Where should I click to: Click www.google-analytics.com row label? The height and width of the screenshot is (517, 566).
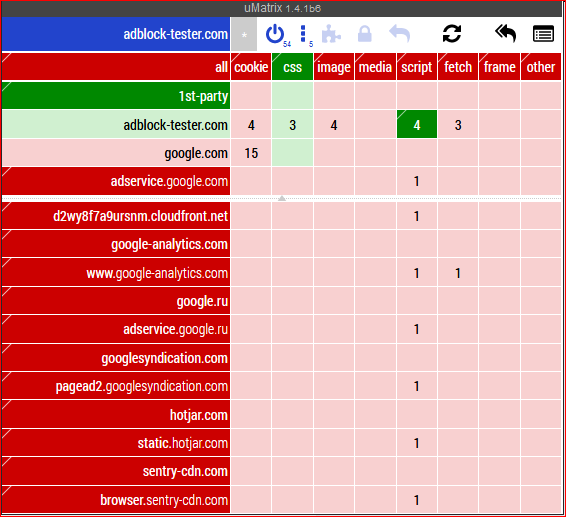[116, 273]
